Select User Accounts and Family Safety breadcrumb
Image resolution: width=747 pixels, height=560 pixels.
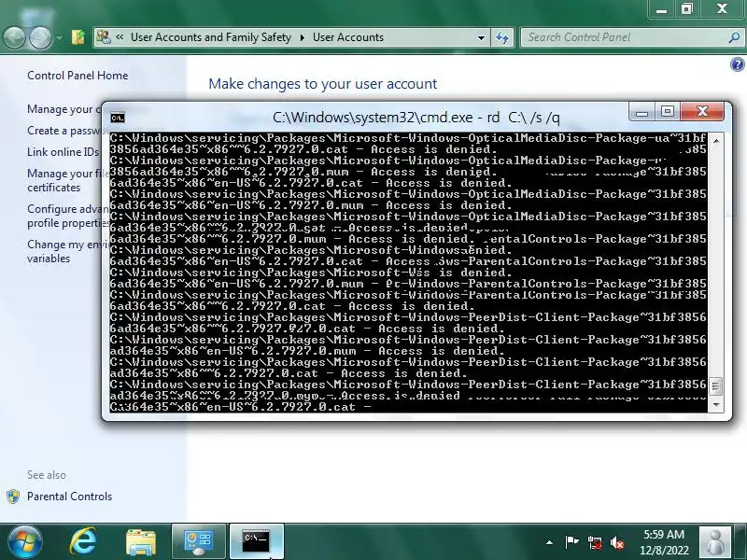[211, 37]
